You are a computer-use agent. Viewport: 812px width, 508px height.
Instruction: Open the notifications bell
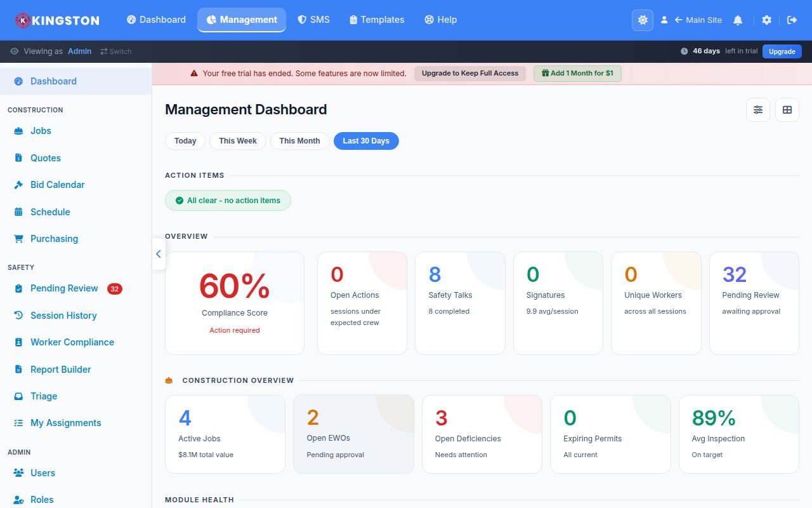point(738,20)
